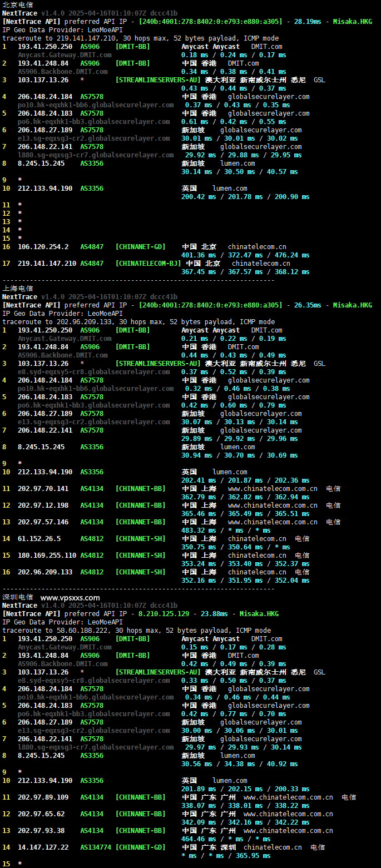
Task: Click the [CHINATELECOM-BJ] tag
Action: pyautogui.click(x=149, y=264)
